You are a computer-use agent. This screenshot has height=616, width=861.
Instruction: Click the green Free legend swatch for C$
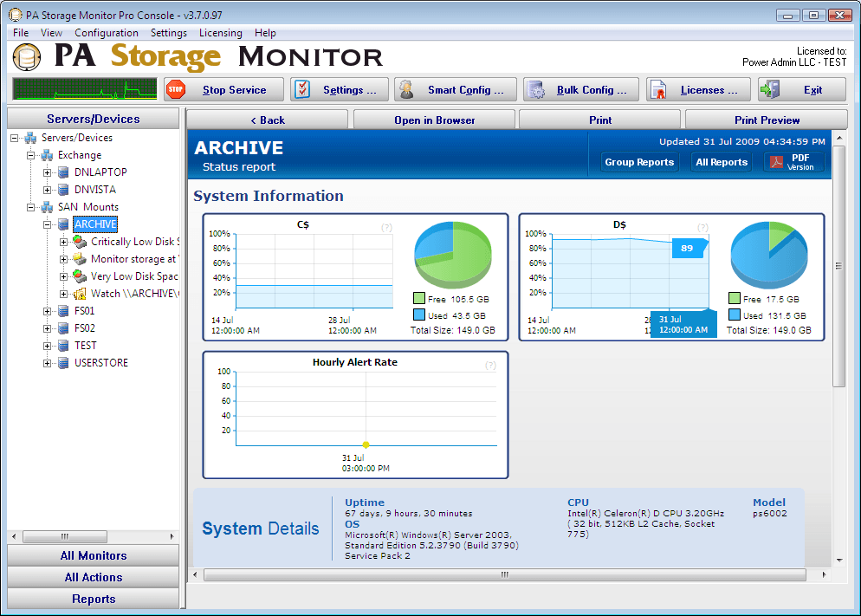(419, 299)
